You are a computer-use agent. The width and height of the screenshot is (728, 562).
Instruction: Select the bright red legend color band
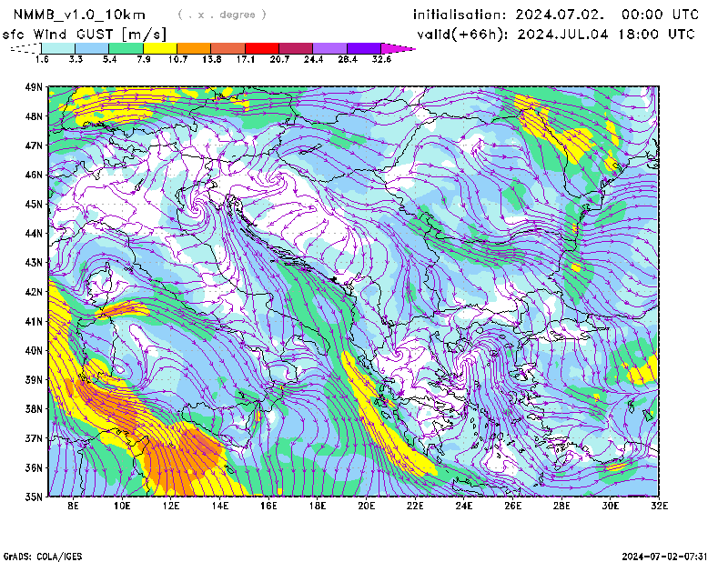click(261, 48)
